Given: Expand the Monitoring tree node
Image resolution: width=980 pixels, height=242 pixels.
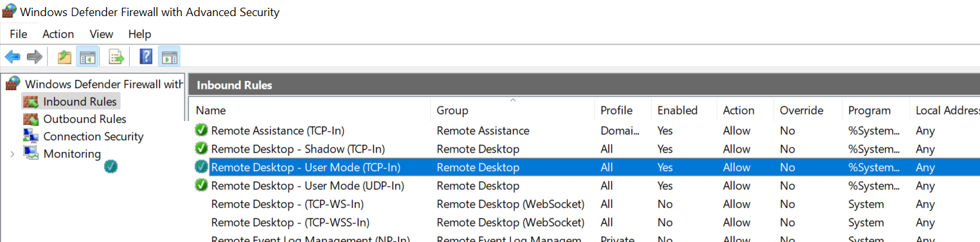Looking at the screenshot, I should (12, 154).
